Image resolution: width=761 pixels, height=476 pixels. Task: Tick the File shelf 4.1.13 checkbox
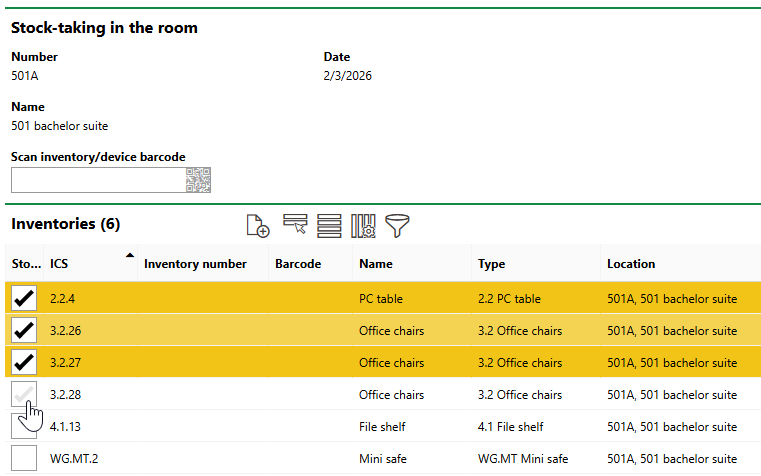(x=24, y=427)
